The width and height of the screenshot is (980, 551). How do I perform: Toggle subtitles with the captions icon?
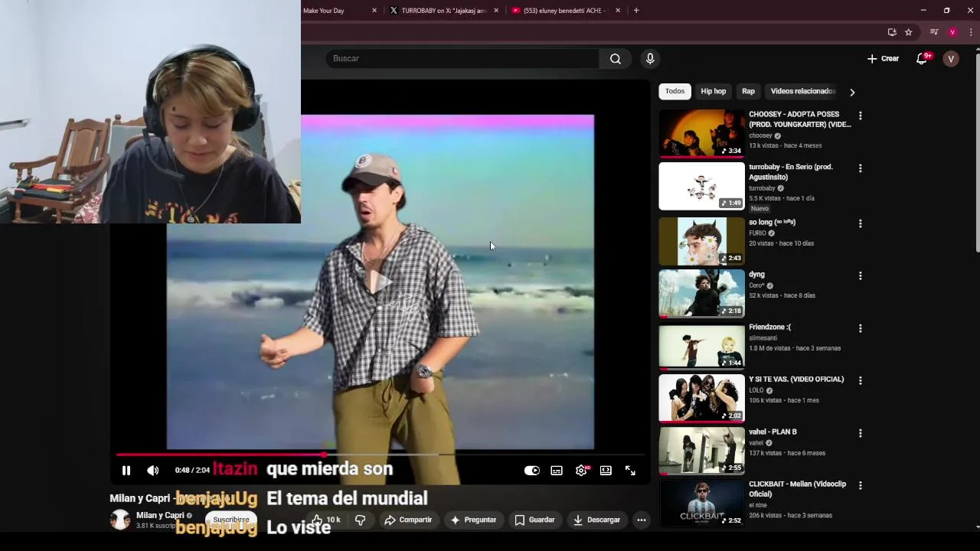(557, 471)
